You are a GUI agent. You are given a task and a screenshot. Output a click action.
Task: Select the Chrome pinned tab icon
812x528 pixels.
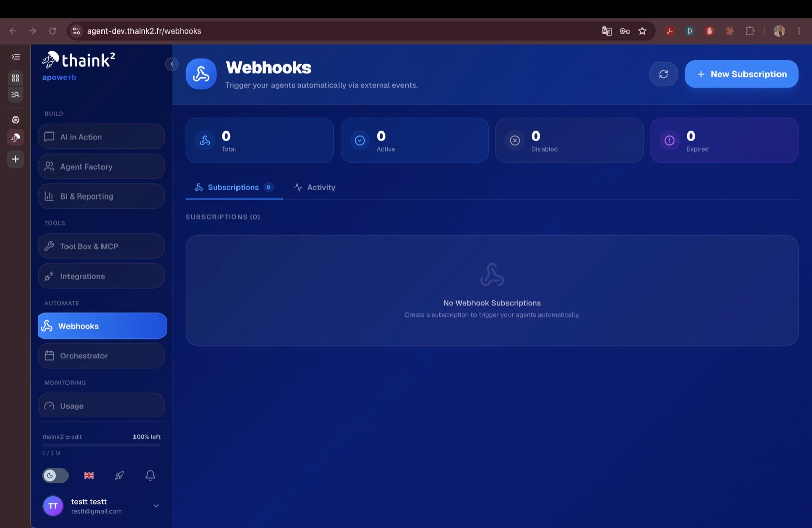pyautogui.click(x=16, y=120)
